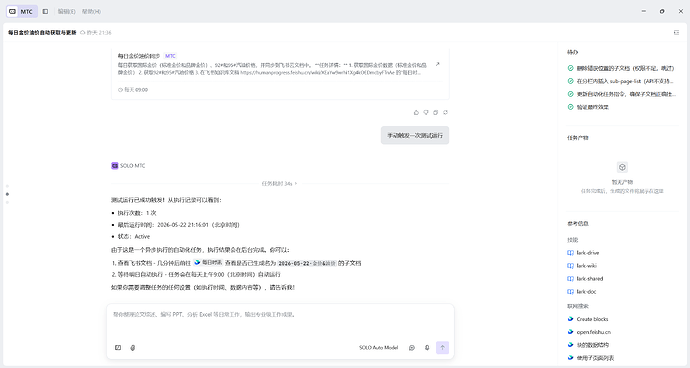The image size is (690, 368).
Task: Toggle the todo check 验证最终效果
Action: 571,107
